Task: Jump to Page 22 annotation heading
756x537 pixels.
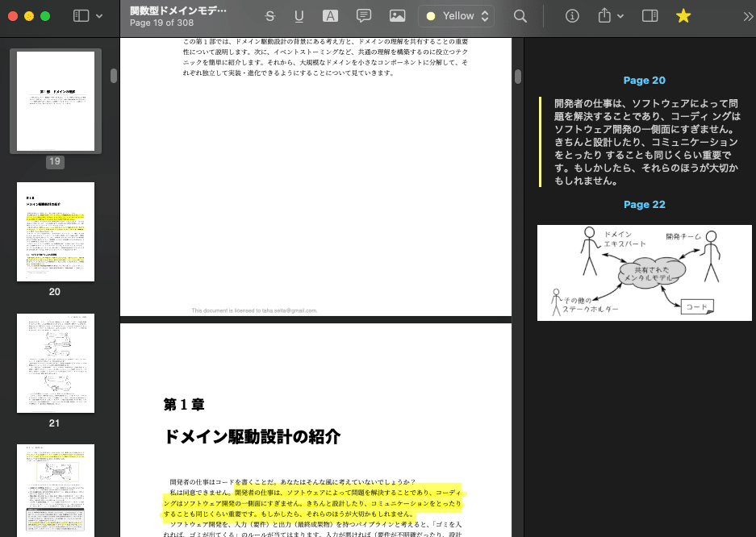Action: 644,205
